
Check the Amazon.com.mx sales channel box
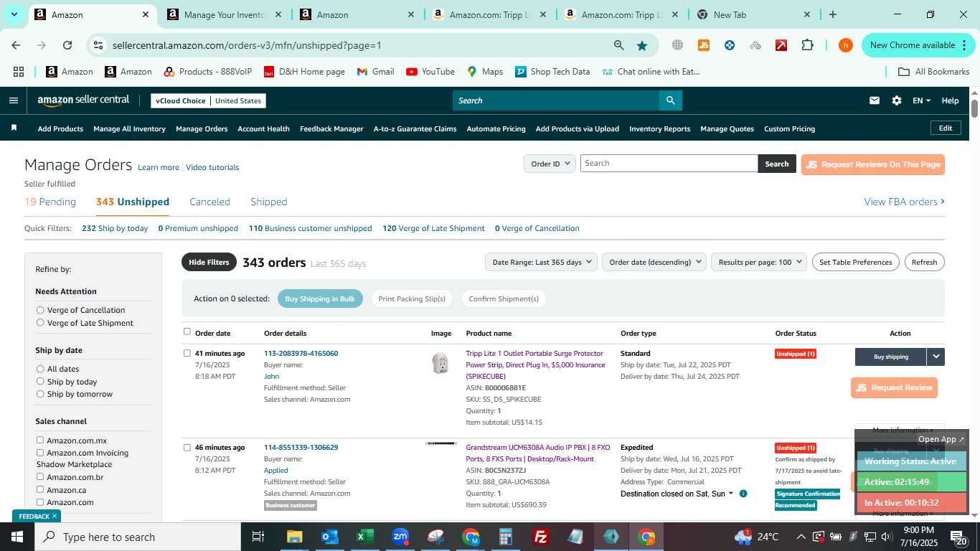tap(40, 441)
